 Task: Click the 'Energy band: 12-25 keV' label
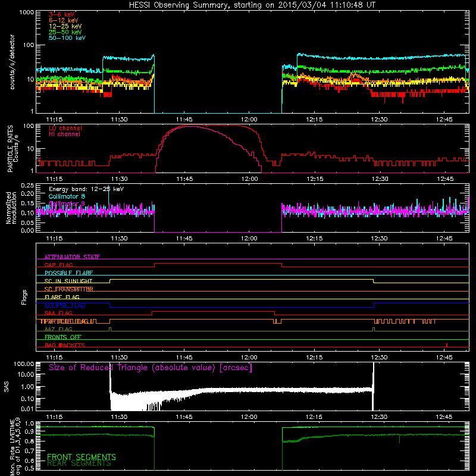pyautogui.click(x=86, y=189)
